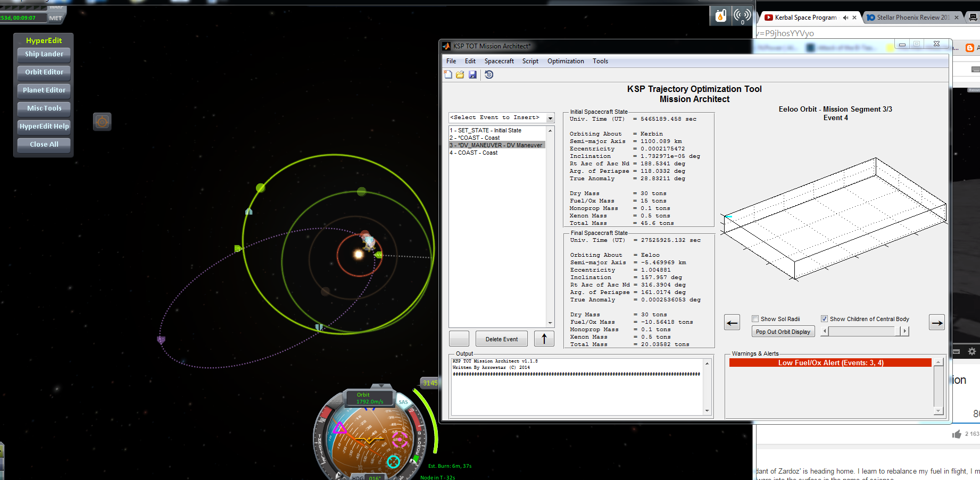Click the orange HyperEdit toolbar button icon
Viewport: 980px width, 480px height.
tap(102, 122)
